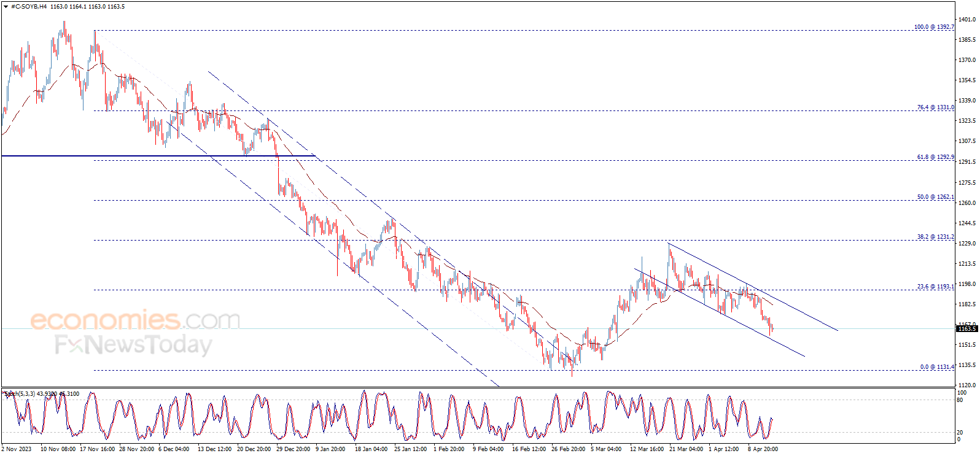
Task: Click the 1120.0 price scale value
Action: [x=967, y=385]
